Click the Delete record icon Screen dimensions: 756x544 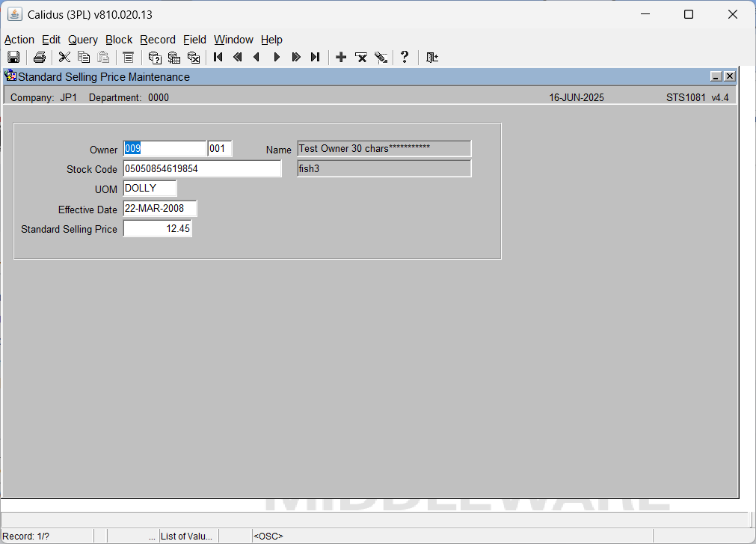pos(360,58)
